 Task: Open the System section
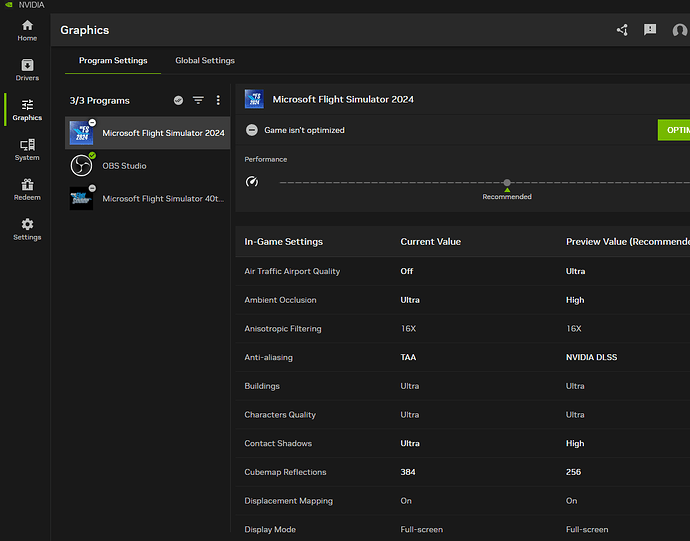point(27,150)
